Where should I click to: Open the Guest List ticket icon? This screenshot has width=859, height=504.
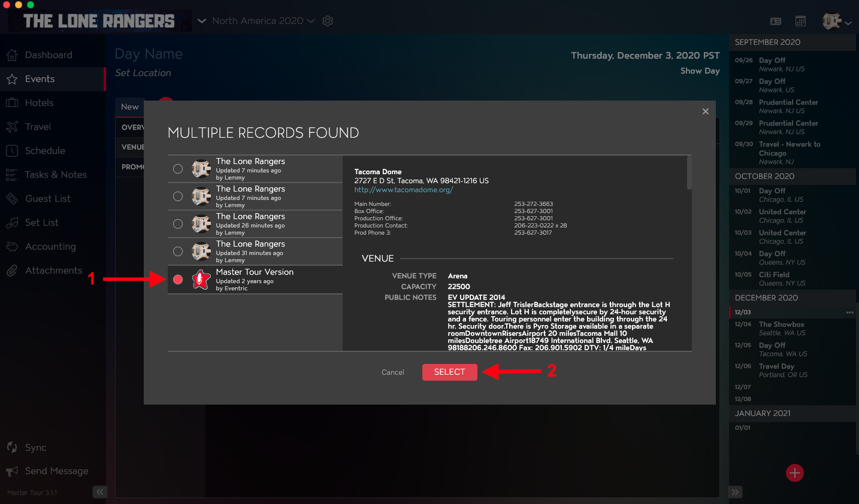click(x=12, y=199)
